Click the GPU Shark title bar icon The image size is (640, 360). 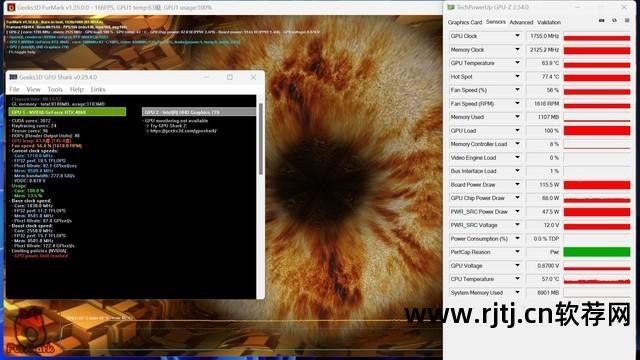pyautogui.click(x=13, y=77)
